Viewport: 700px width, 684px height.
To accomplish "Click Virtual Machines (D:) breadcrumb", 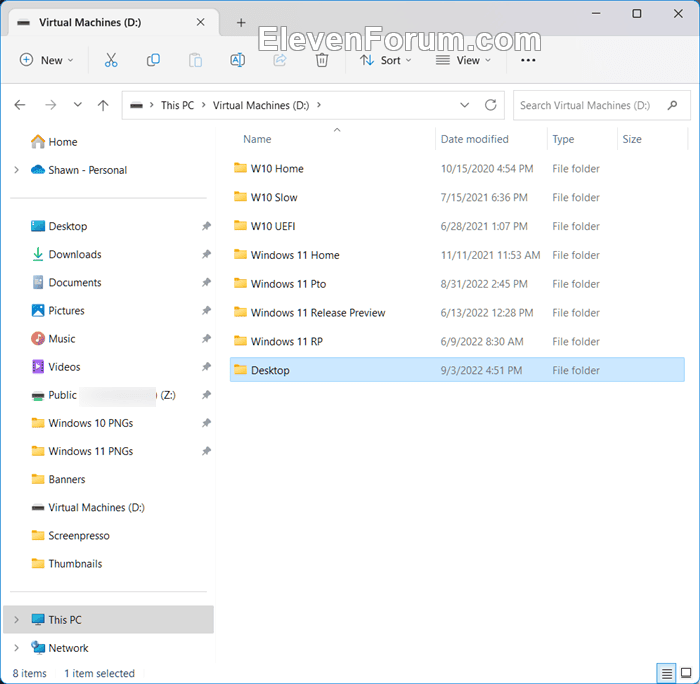I will click(x=261, y=105).
